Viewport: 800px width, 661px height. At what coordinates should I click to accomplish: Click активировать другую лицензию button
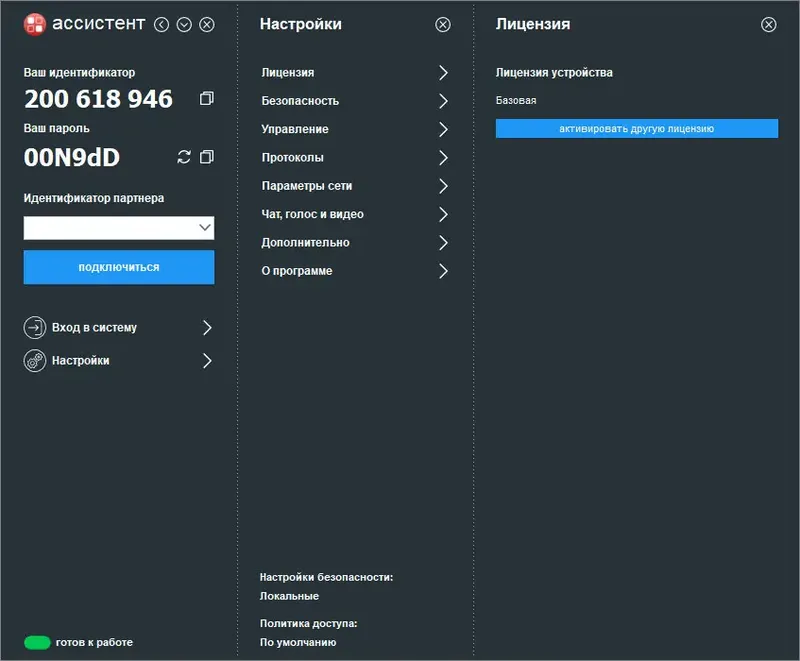pyautogui.click(x=636, y=129)
